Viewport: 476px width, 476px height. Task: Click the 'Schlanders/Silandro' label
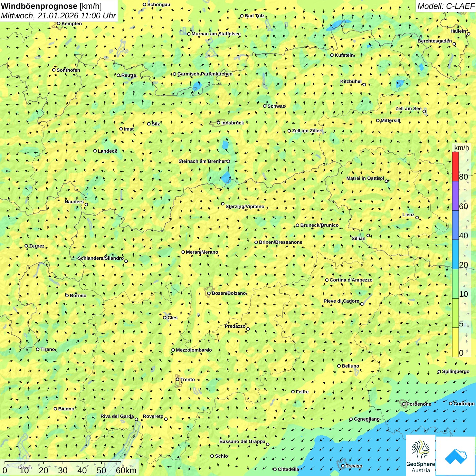[101, 258]
